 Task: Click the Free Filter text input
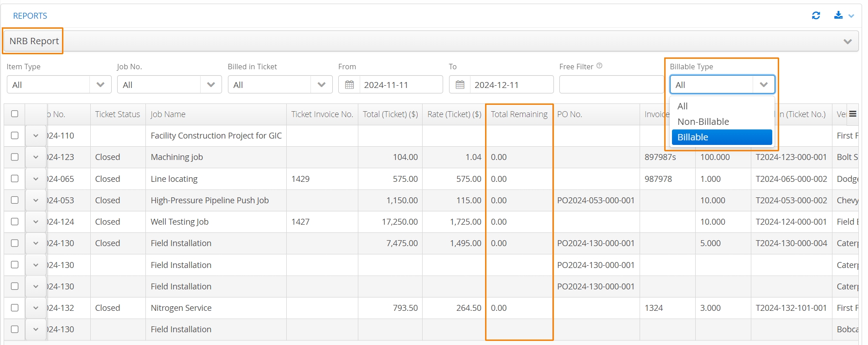click(x=611, y=85)
